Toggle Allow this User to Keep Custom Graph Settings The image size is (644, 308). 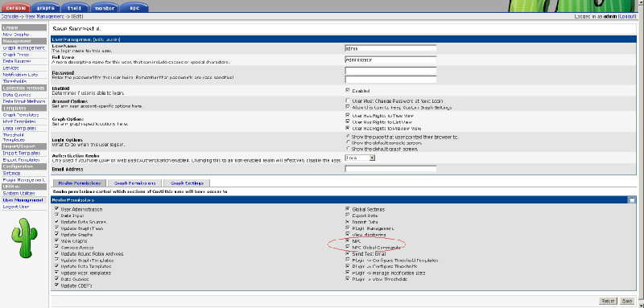click(x=348, y=107)
